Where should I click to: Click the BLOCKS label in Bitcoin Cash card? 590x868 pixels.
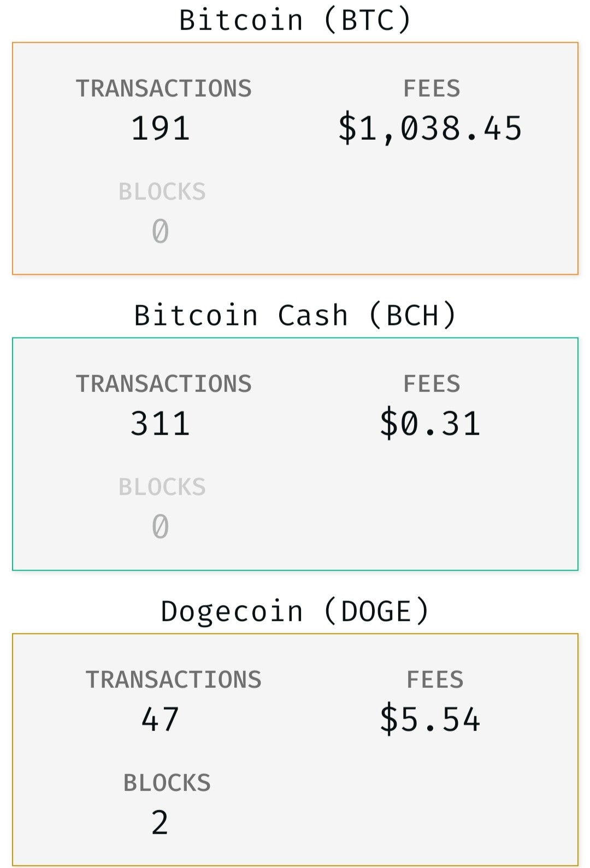(x=162, y=487)
